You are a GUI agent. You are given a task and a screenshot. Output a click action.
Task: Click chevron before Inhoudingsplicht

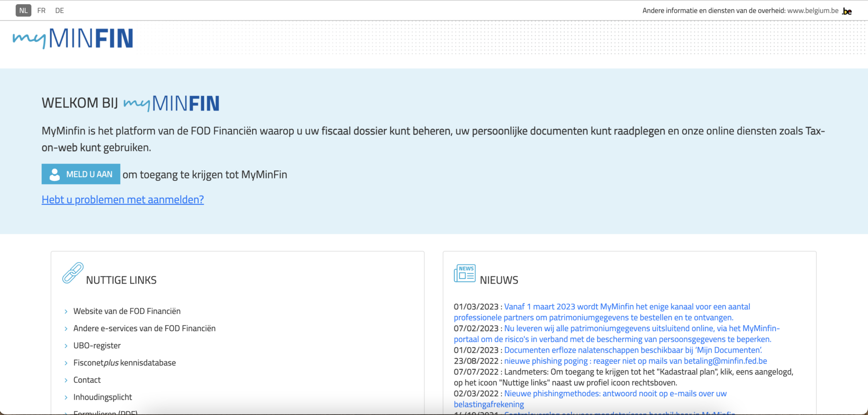click(x=66, y=398)
